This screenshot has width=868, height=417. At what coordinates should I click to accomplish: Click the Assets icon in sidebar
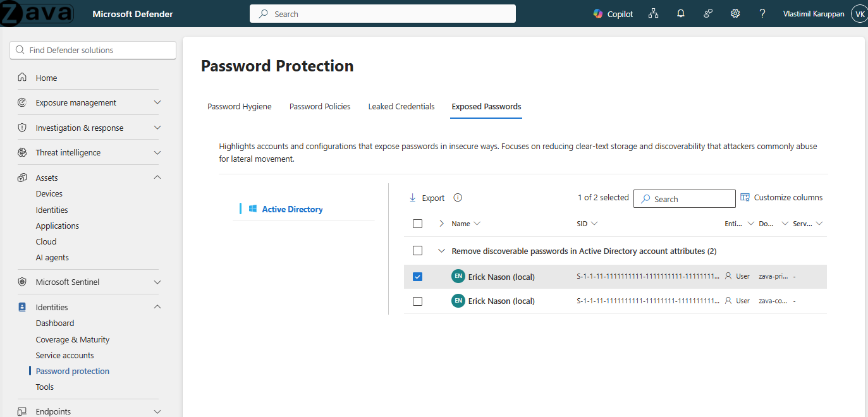coord(22,178)
